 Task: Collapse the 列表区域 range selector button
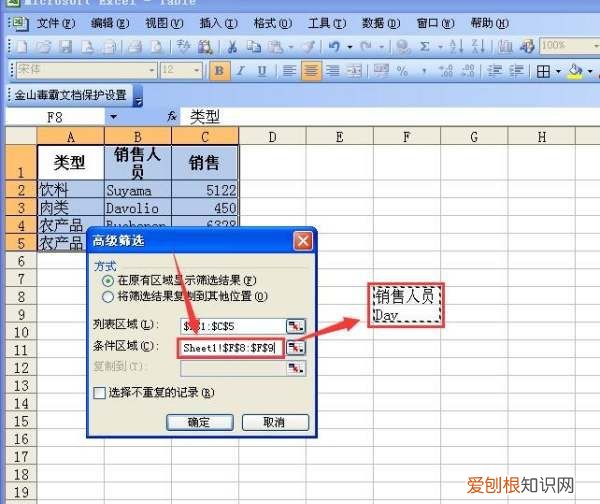[x=296, y=326]
